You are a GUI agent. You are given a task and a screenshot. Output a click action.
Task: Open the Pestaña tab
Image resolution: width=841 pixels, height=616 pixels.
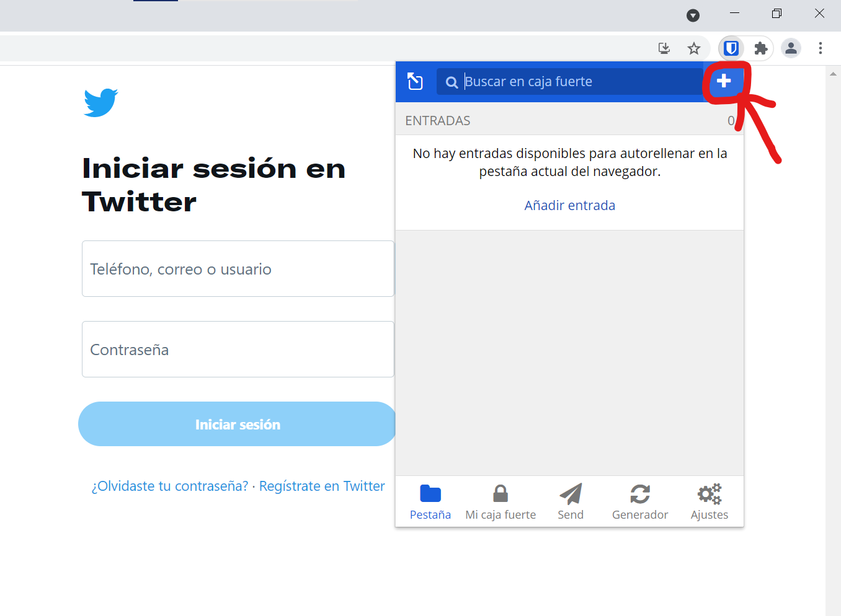click(x=430, y=502)
